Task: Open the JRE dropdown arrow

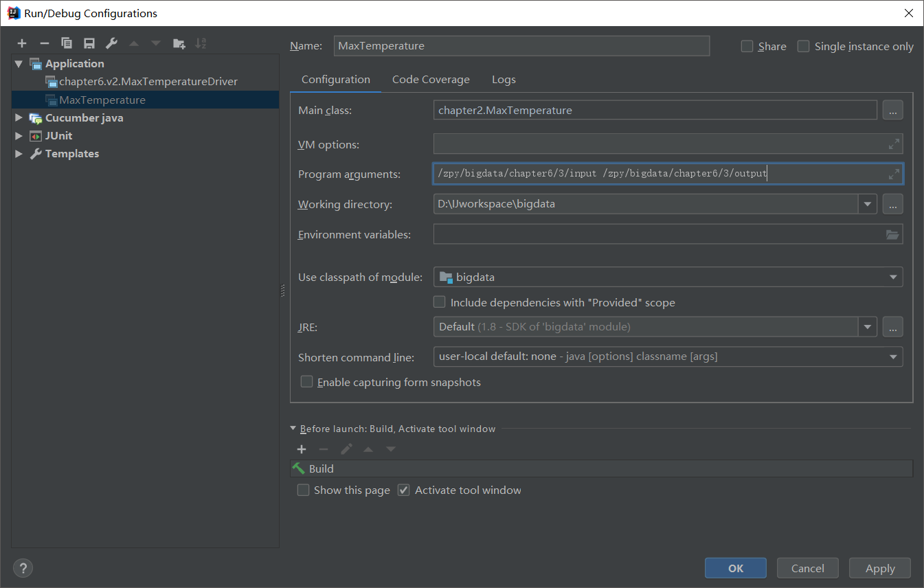Action: (x=868, y=327)
